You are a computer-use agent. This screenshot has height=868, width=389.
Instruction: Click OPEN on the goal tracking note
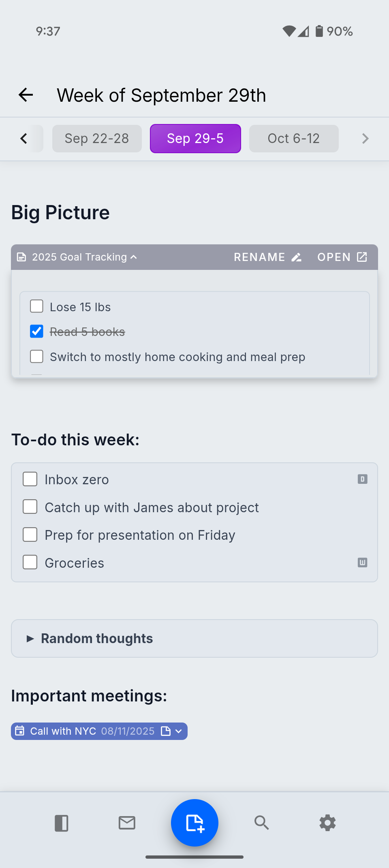pyautogui.click(x=342, y=257)
